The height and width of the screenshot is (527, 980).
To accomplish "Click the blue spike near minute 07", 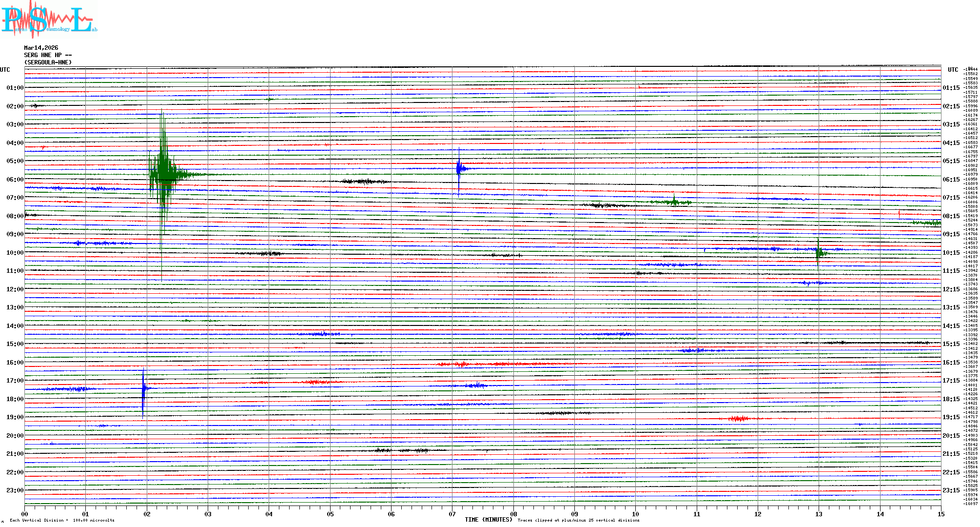I will (x=459, y=169).
